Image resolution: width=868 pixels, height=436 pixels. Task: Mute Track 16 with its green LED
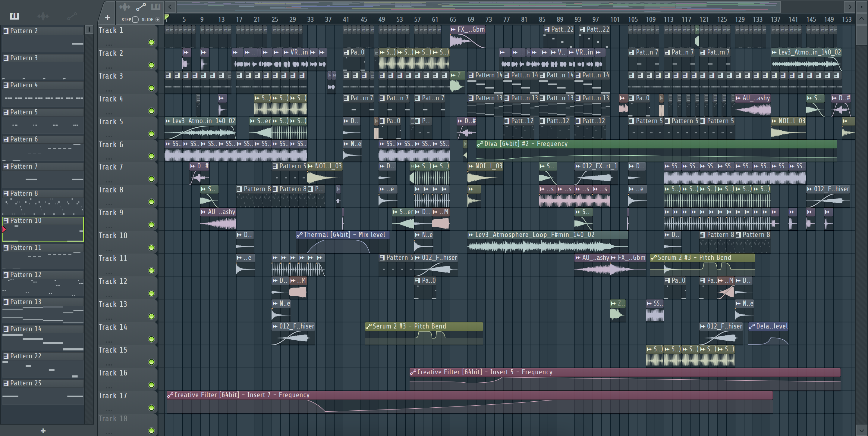[152, 385]
